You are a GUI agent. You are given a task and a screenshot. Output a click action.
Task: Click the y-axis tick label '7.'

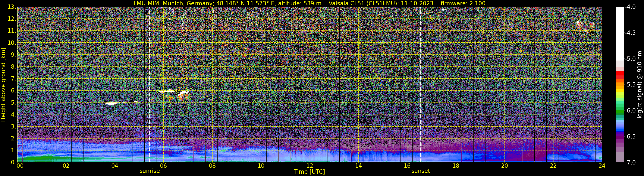click(x=13, y=79)
